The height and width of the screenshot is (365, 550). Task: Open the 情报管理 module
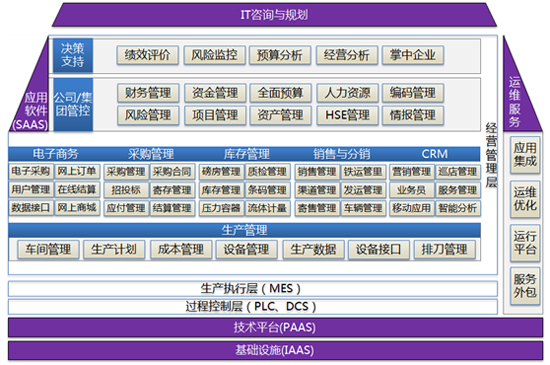[413, 115]
